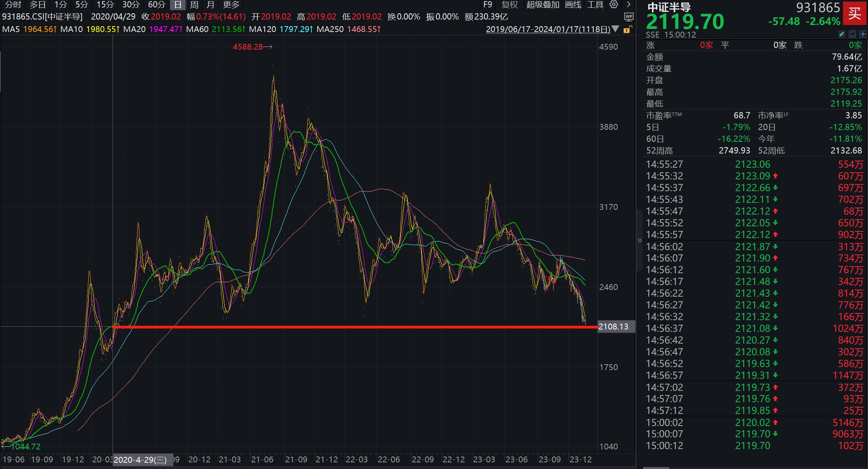Open the settings gear icon on the toolbar
Screen dimensions: 868x469
[613, 5]
